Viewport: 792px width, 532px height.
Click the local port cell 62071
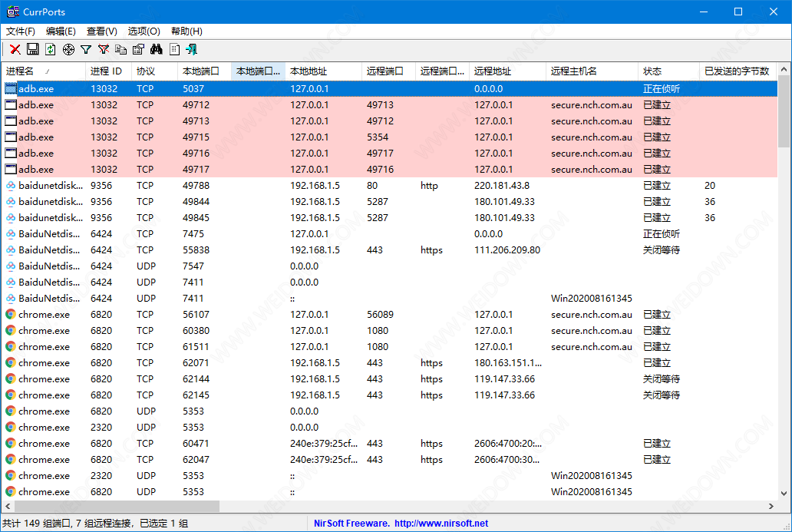[x=196, y=363]
